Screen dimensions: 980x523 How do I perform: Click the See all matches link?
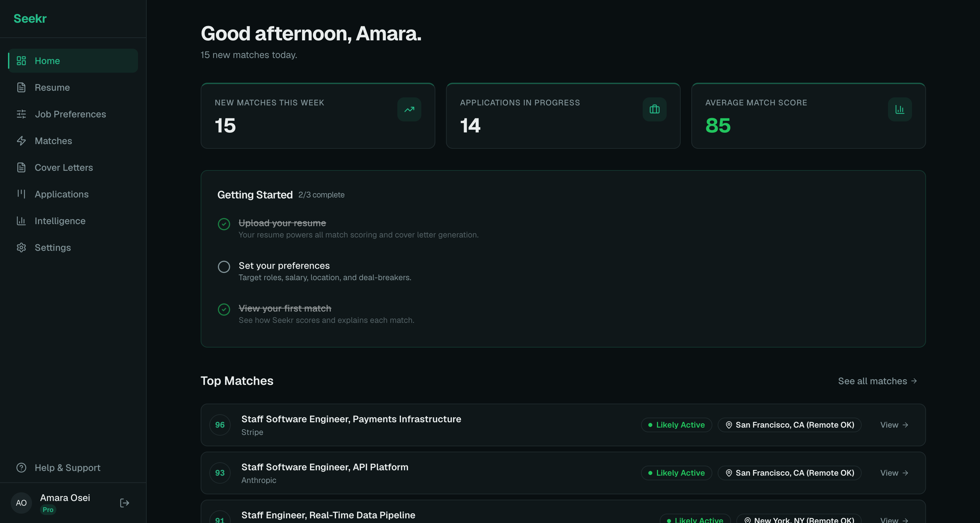point(877,381)
